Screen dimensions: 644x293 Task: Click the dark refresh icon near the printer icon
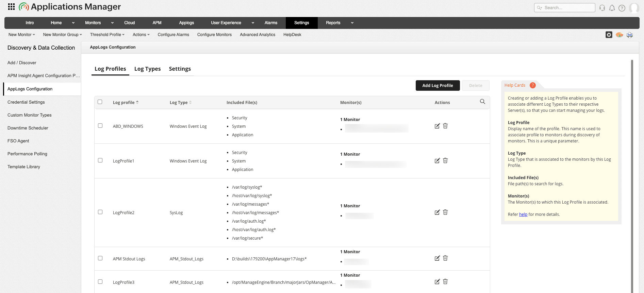[x=609, y=35]
